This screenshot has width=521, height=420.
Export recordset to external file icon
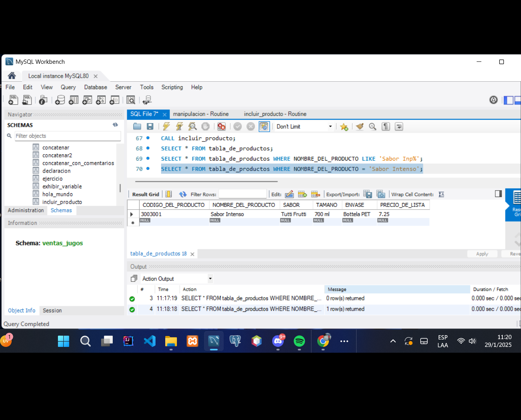pos(368,194)
